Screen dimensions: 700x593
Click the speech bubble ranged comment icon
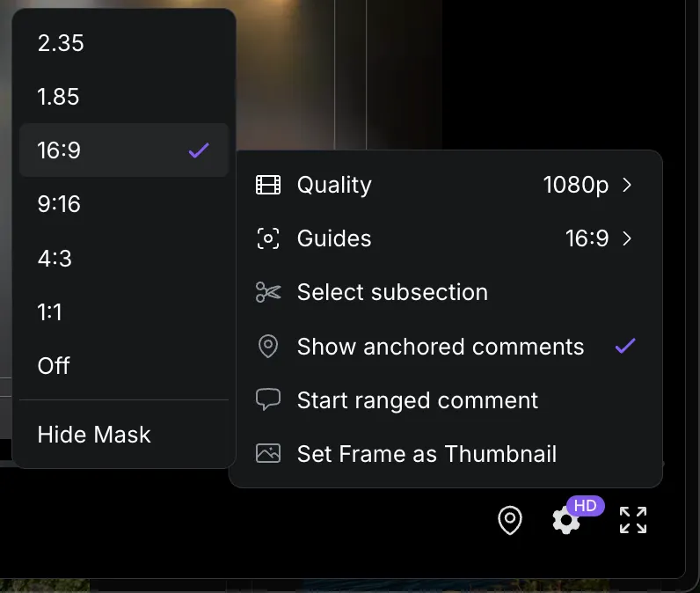pyautogui.click(x=268, y=399)
